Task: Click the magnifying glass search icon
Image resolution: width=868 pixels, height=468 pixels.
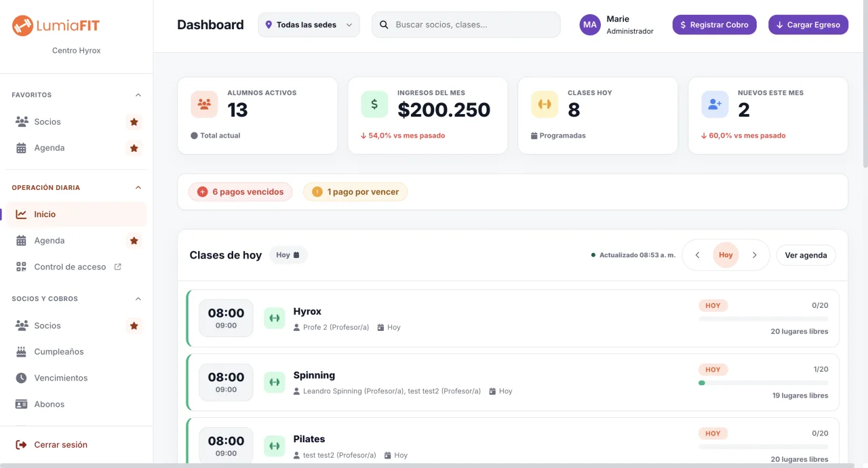Action: 384,25
